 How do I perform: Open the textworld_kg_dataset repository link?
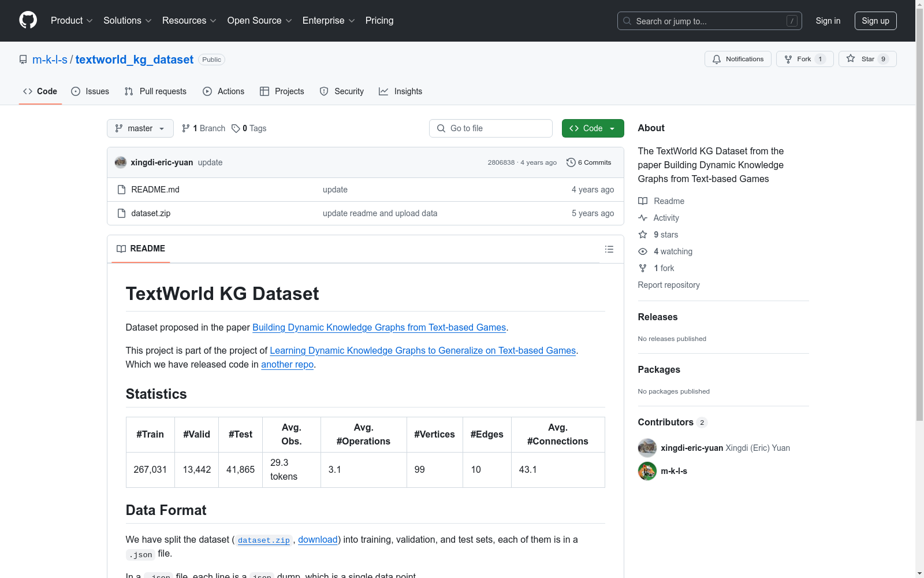point(135,60)
